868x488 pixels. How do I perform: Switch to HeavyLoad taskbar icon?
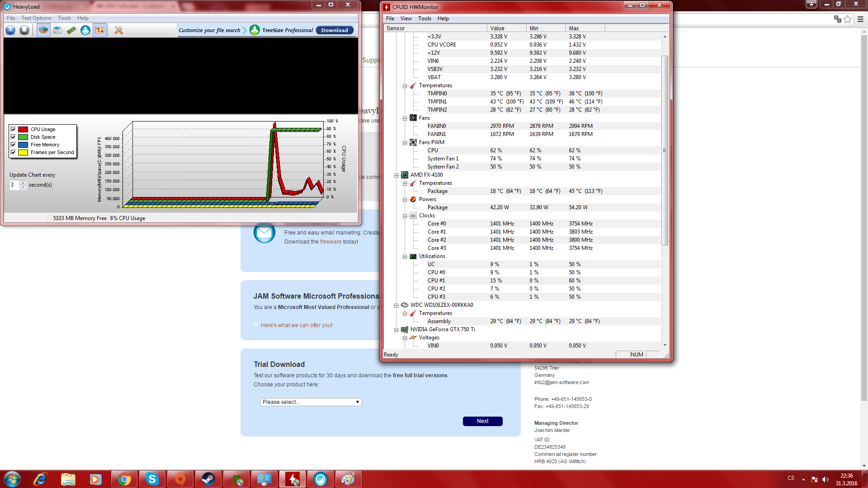321,479
